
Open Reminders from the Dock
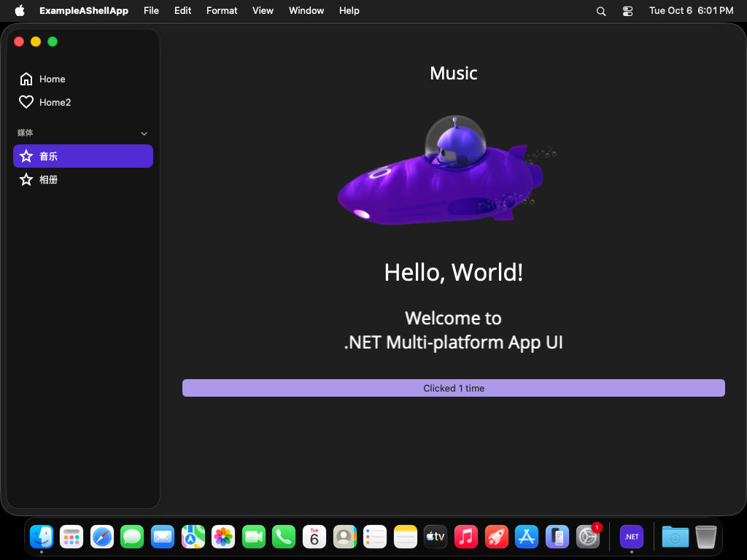[375, 537]
